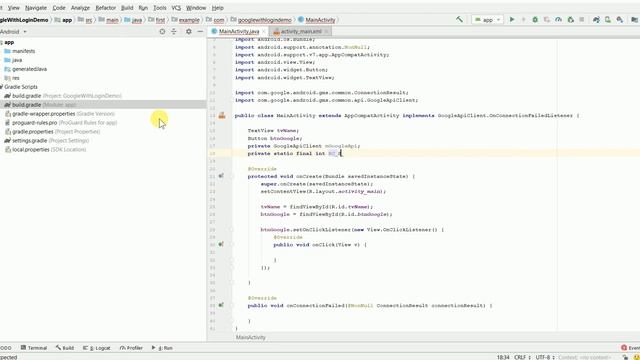Click MainActivity breadcrumb in navigation bar
This screenshot has width=640, height=360.
pyautogui.click(x=317, y=20)
